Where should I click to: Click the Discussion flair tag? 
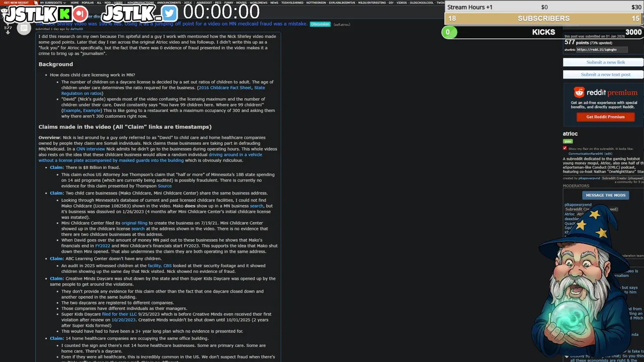click(320, 24)
